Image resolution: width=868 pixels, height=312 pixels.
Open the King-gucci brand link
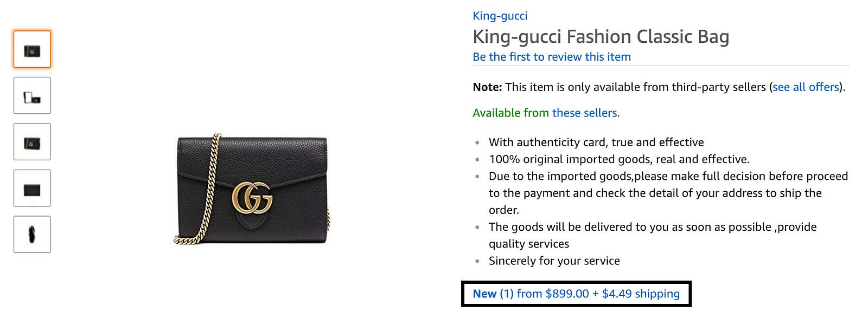(500, 16)
